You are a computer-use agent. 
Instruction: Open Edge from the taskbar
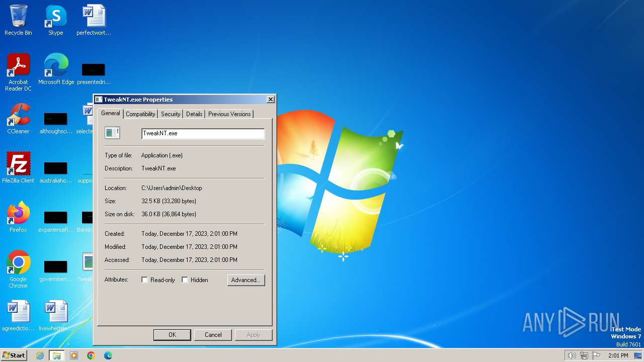pyautogui.click(x=108, y=355)
